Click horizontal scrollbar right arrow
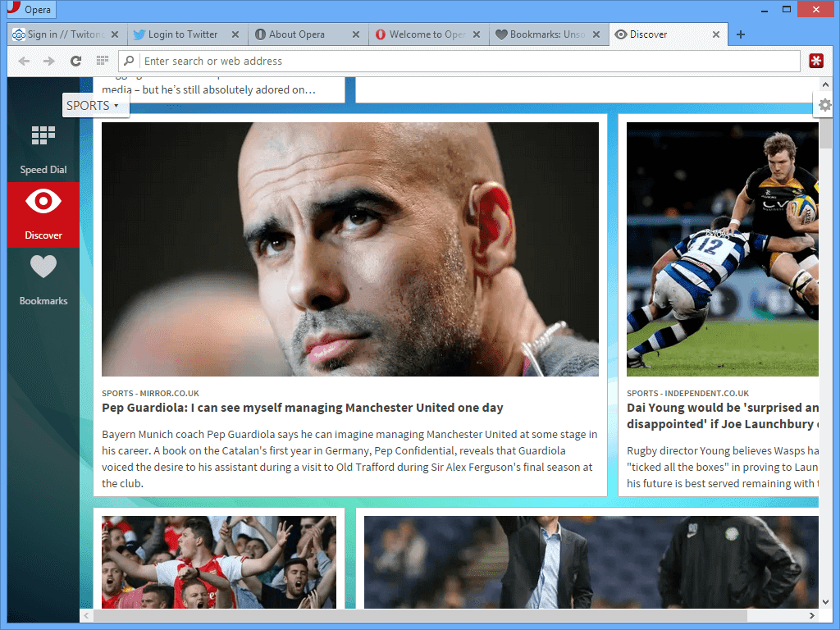Screen dimensions: 840x630 coord(812,615)
